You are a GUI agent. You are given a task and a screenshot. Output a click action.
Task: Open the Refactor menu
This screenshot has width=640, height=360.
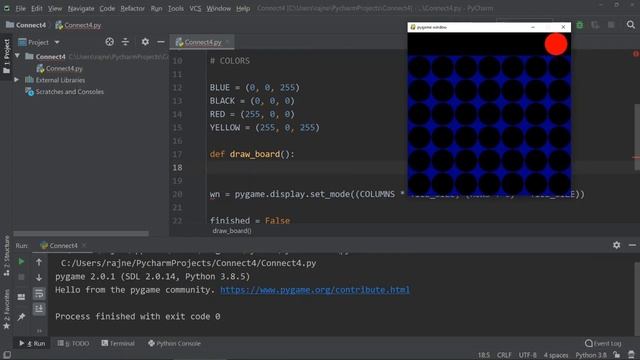132,8
